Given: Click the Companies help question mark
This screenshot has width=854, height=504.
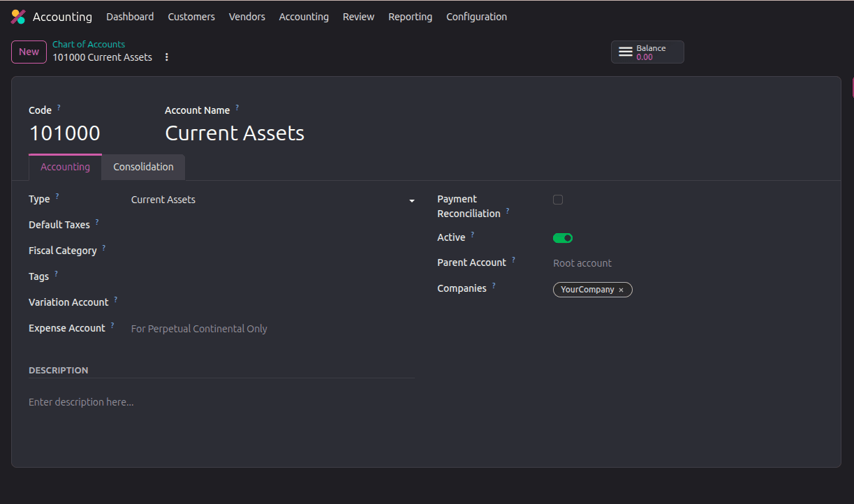Looking at the screenshot, I should [x=494, y=286].
